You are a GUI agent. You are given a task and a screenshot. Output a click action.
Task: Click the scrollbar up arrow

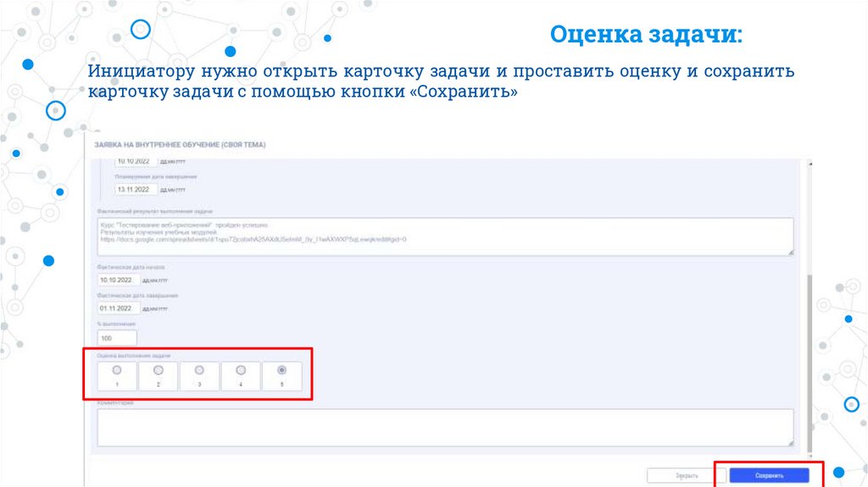810,164
